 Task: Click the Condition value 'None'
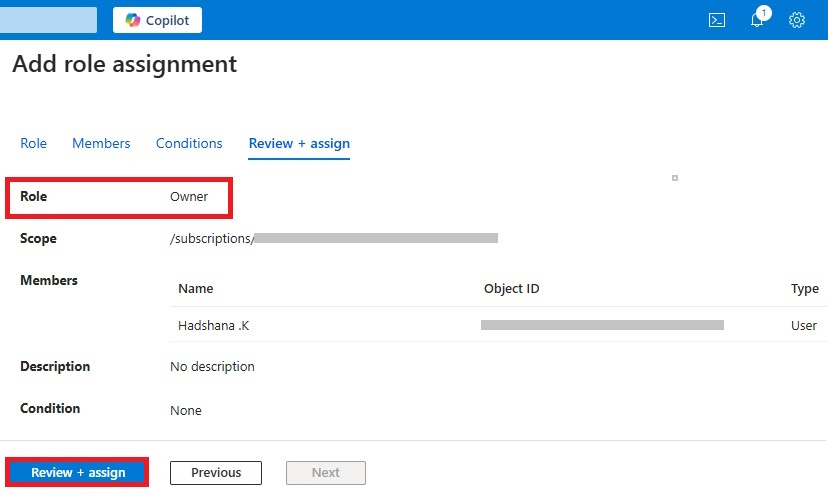click(186, 410)
